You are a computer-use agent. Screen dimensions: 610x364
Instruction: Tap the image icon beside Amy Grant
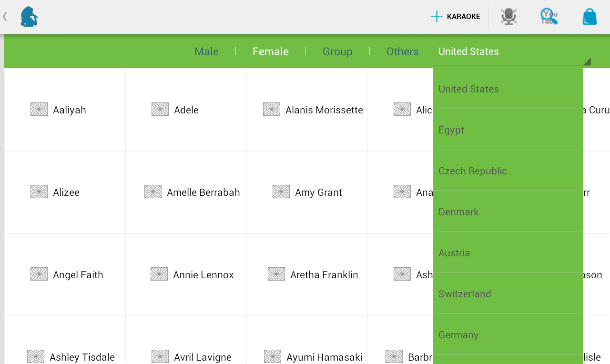(281, 192)
